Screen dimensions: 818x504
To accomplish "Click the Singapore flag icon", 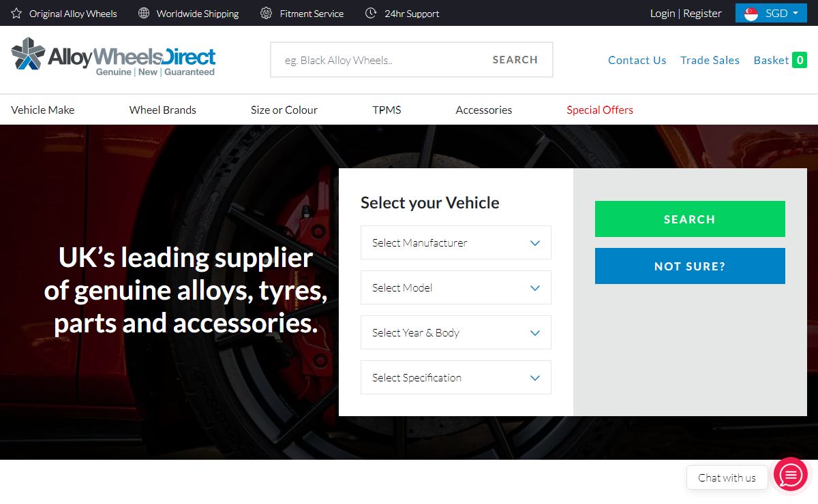I will [x=751, y=14].
